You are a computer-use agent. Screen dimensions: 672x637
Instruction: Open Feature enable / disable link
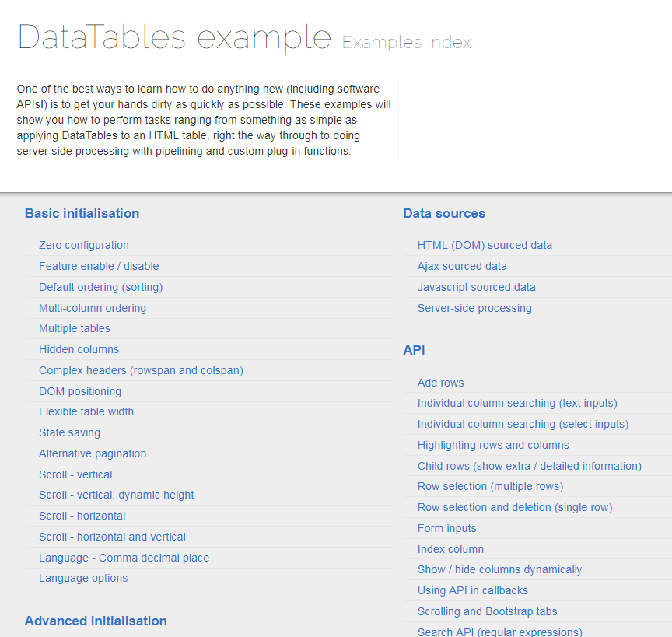coord(99,266)
